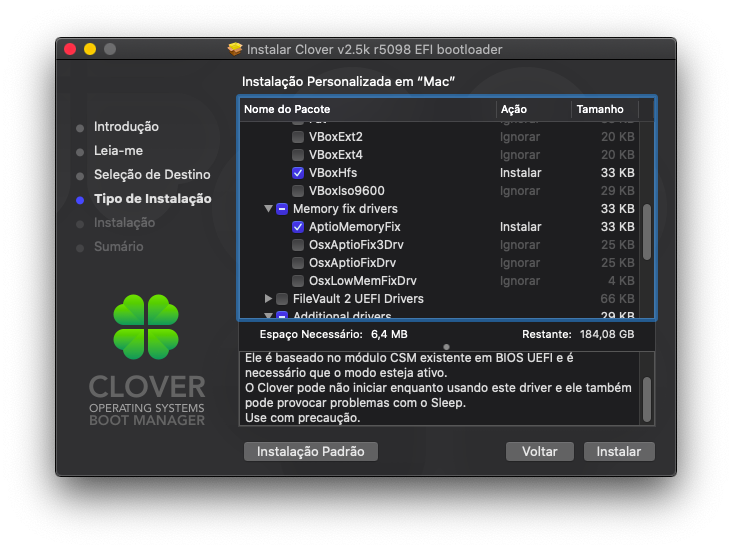The image size is (732, 550).
Task: Click the VBoxIso9600 row label
Action: [346, 190]
